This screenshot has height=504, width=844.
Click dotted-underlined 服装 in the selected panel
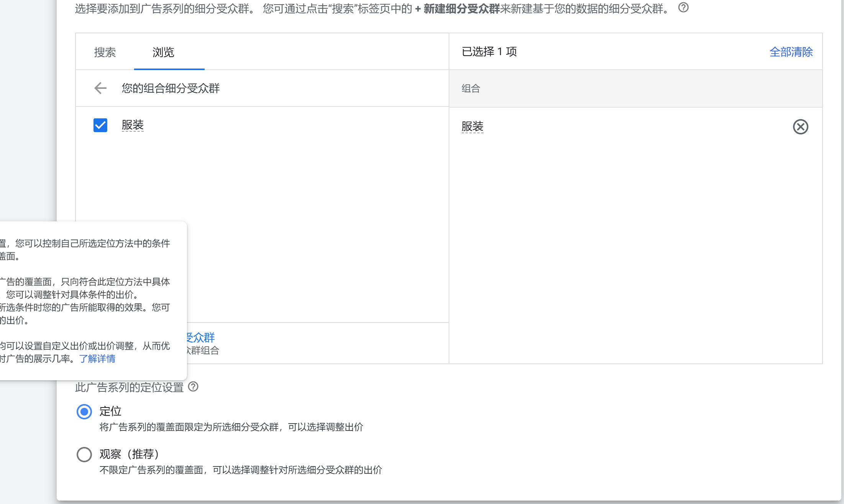[x=472, y=126]
